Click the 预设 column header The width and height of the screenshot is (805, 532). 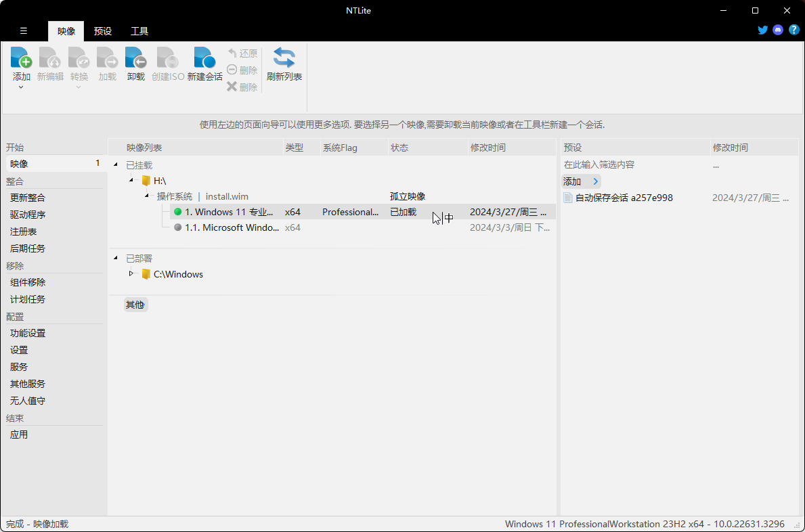[x=636, y=148]
